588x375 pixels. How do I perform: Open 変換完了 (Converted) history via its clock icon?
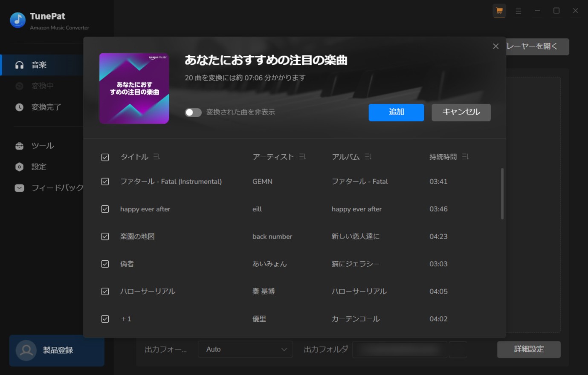19,107
